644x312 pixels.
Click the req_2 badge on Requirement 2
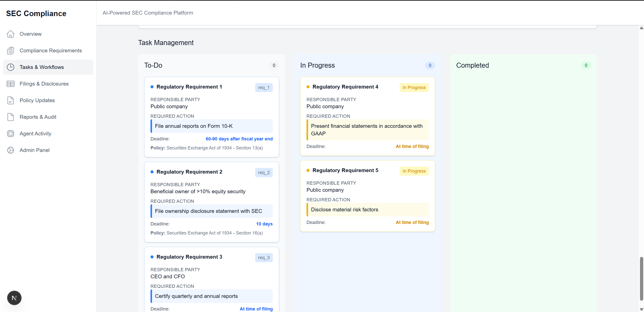pos(264,173)
